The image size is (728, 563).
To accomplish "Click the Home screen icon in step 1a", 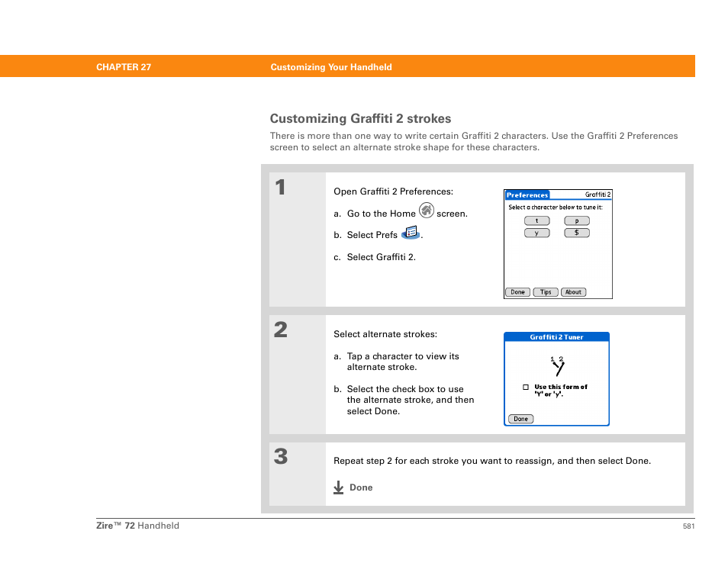I will coord(427,211).
